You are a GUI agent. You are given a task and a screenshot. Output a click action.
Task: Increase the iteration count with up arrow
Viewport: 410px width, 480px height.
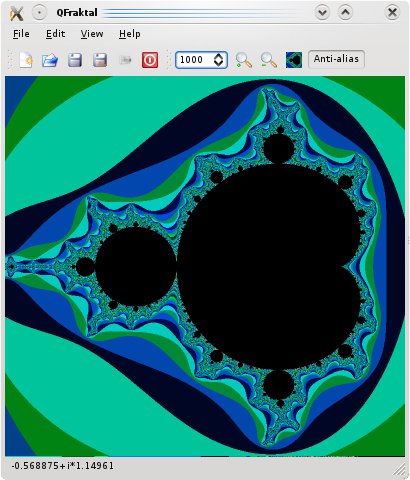(219, 56)
